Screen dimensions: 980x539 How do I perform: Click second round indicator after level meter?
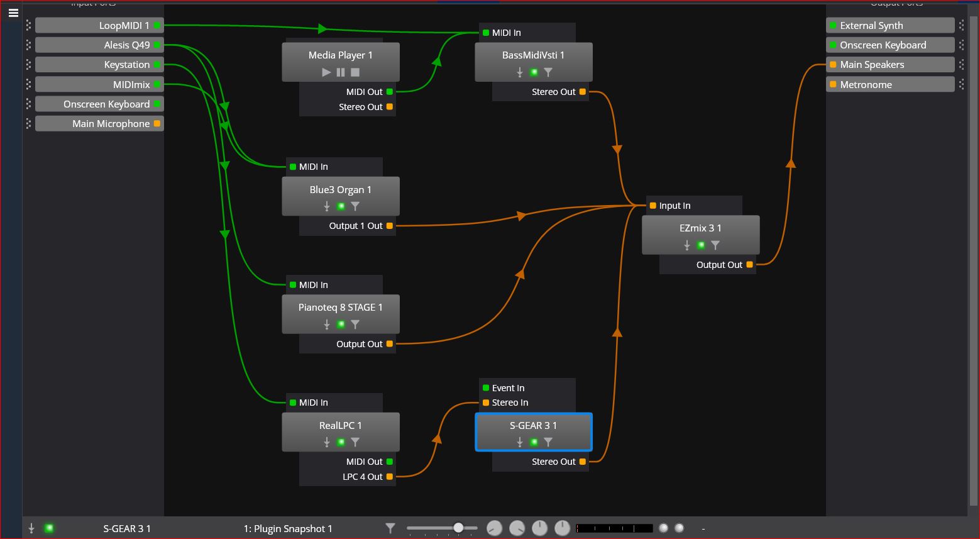[x=679, y=528]
